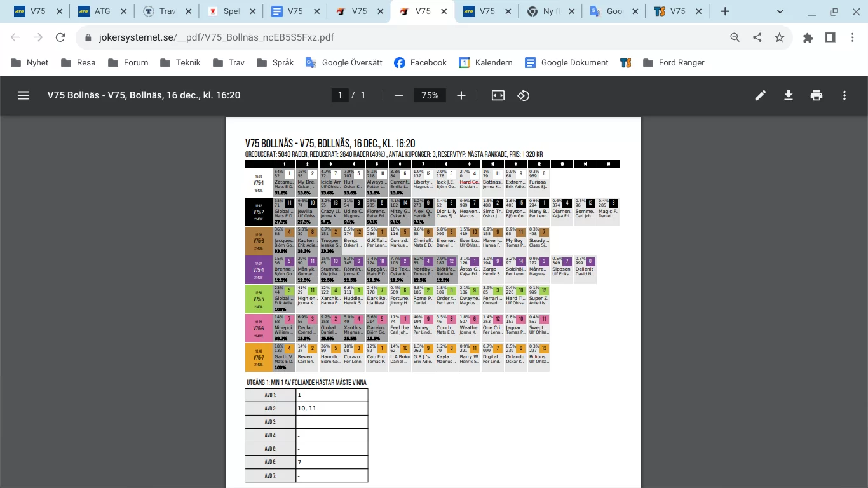
Task: Reload the current page
Action: click(x=60, y=37)
